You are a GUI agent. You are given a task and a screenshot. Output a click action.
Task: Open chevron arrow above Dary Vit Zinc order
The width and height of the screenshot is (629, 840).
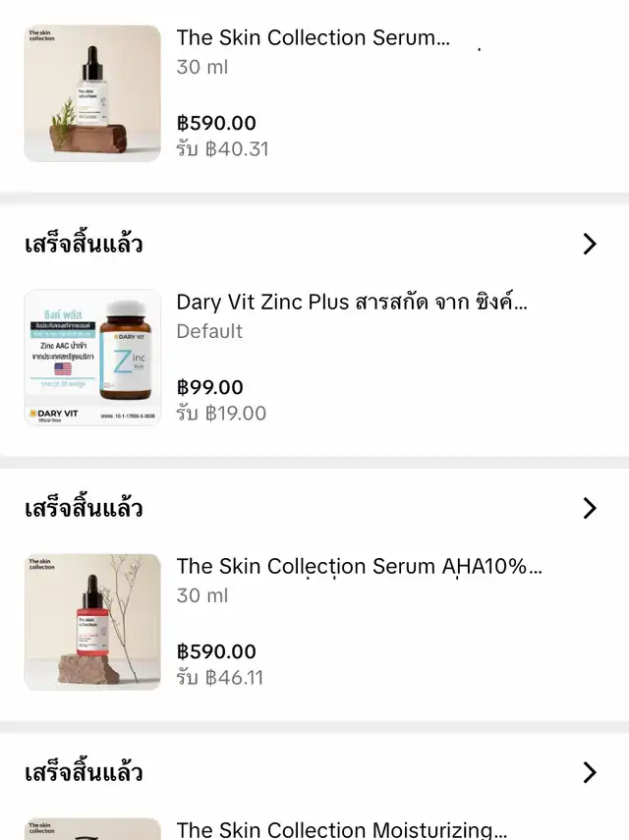pyautogui.click(x=590, y=244)
